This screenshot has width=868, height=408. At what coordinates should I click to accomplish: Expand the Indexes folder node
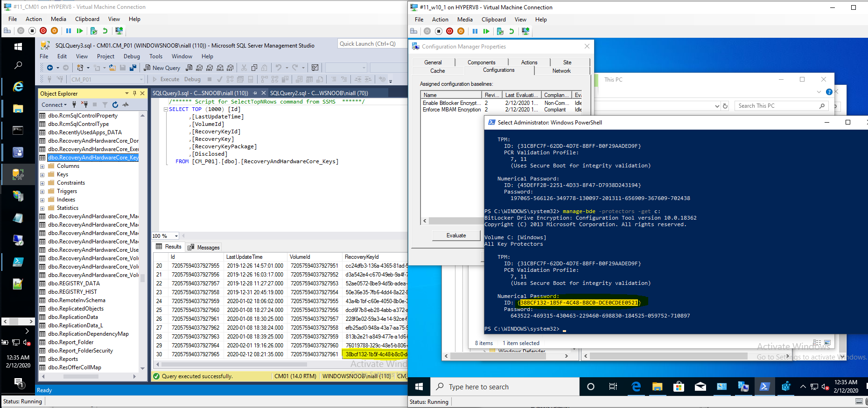pos(42,200)
